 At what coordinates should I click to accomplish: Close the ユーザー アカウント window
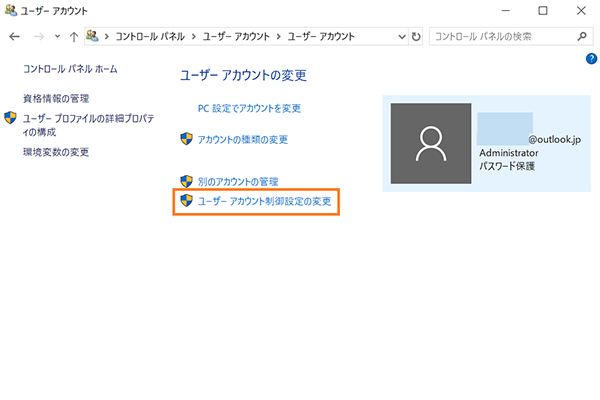pyautogui.click(x=581, y=11)
